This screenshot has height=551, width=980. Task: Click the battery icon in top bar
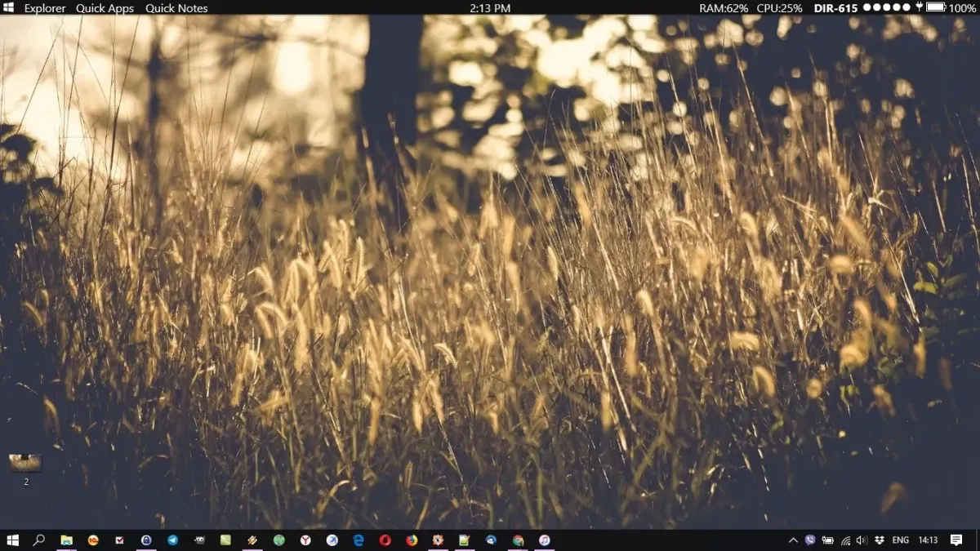[936, 7]
